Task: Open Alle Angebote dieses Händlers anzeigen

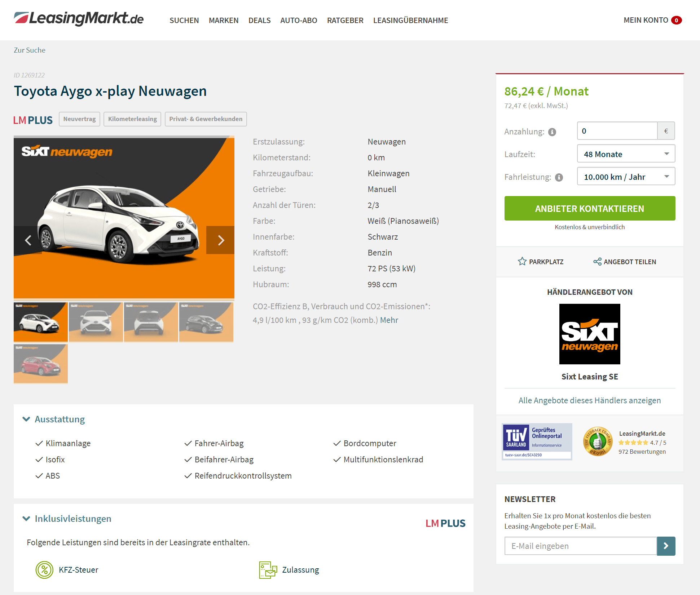Action: tap(590, 400)
